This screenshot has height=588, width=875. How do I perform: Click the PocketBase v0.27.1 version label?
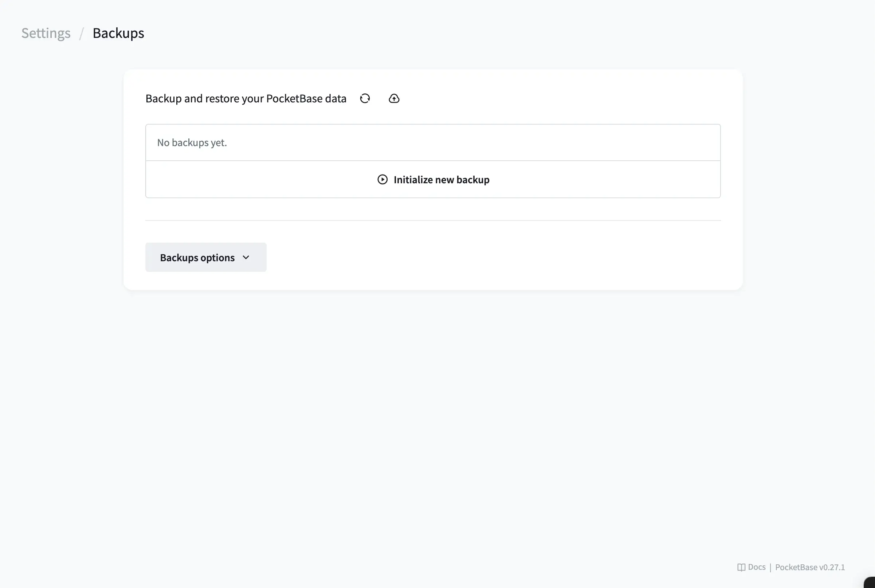(x=810, y=567)
